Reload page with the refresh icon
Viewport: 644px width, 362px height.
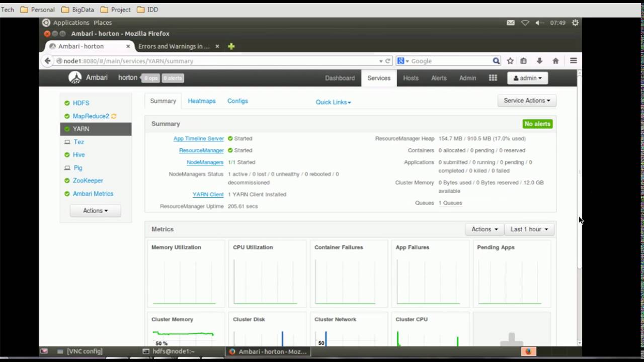(388, 61)
